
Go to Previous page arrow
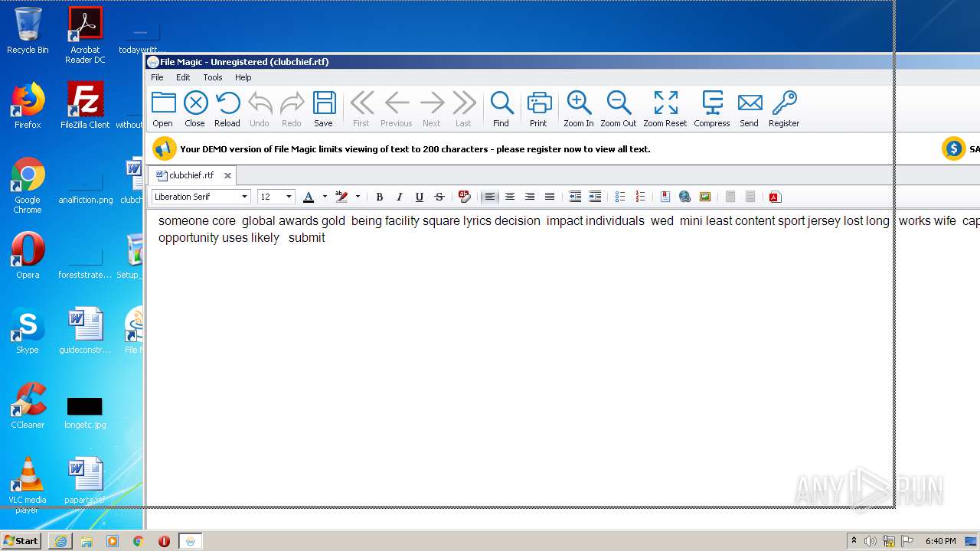(397, 109)
